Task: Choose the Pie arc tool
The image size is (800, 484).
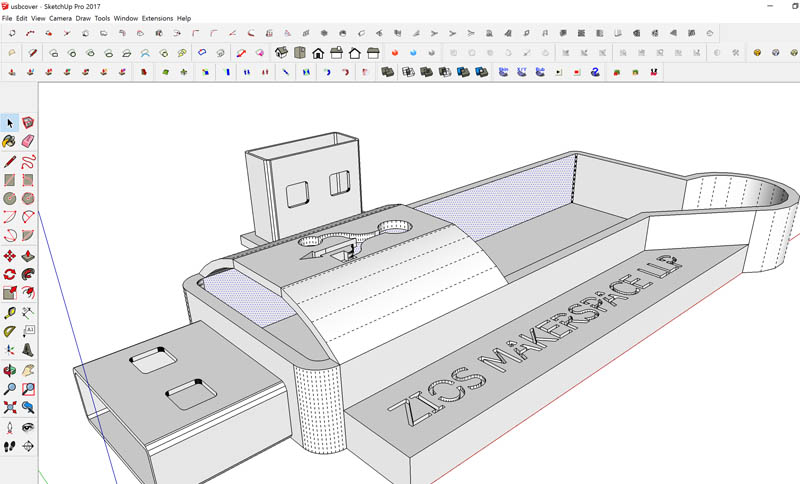Action: [x=28, y=235]
